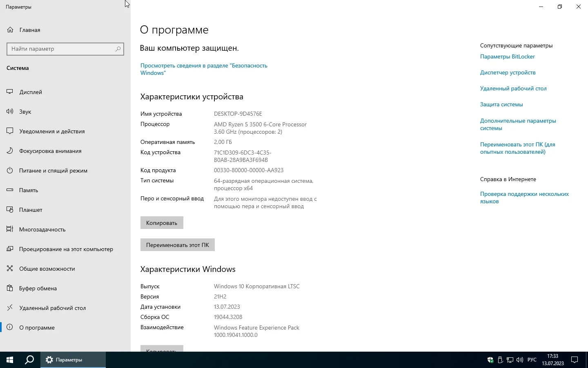Screen dimensions: 588x368
Task: Click the volume tray icon
Action: pyautogui.click(x=520, y=360)
